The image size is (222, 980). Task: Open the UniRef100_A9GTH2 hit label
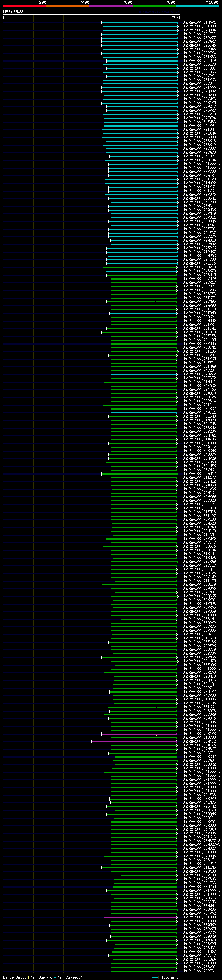point(199,807)
